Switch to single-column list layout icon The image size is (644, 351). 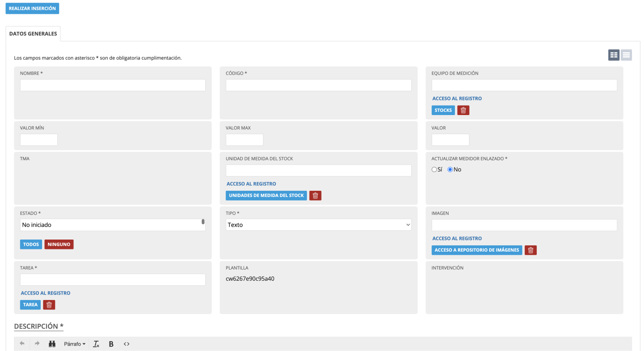click(626, 55)
